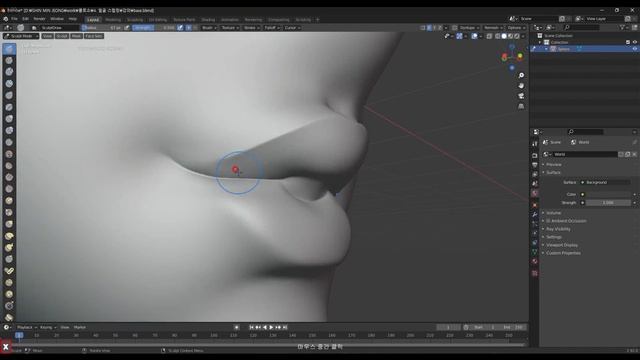Open the Cursor dropdown
The image size is (640, 360).
pyautogui.click(x=292, y=28)
